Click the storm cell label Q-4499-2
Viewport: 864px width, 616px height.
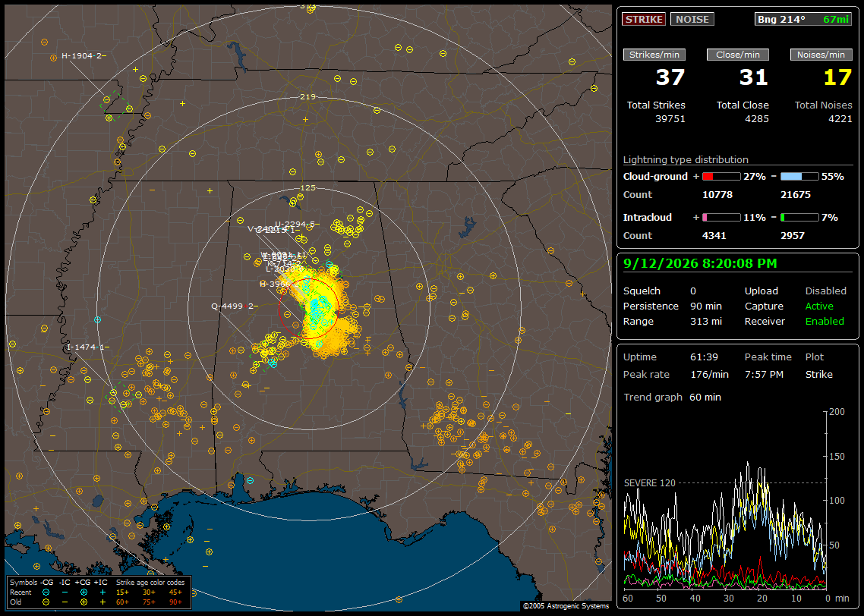[232, 306]
